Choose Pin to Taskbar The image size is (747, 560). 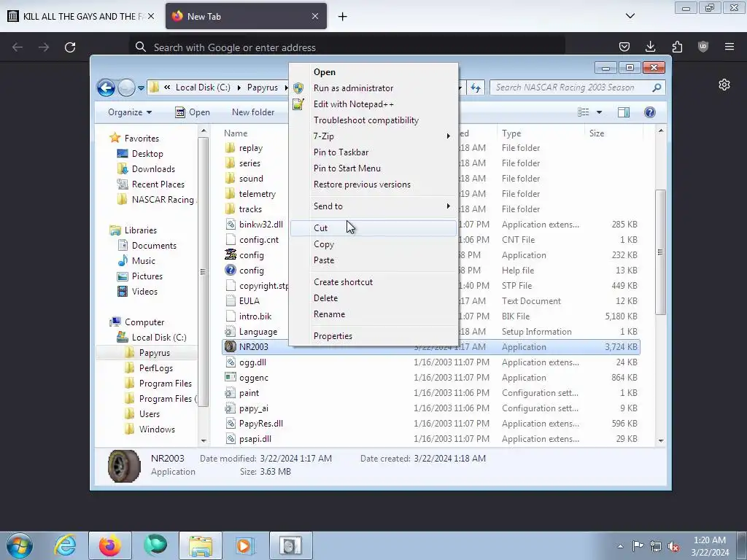pyautogui.click(x=341, y=152)
